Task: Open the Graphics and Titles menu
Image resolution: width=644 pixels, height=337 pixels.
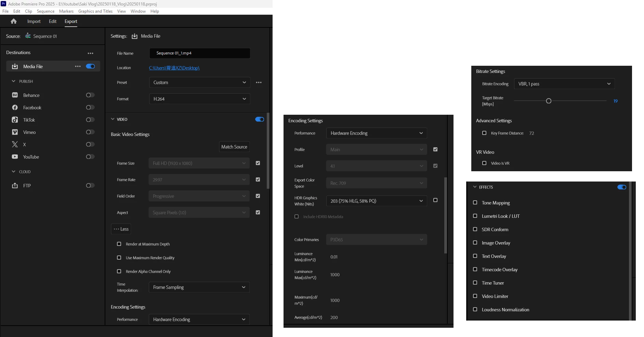Action: click(x=95, y=11)
